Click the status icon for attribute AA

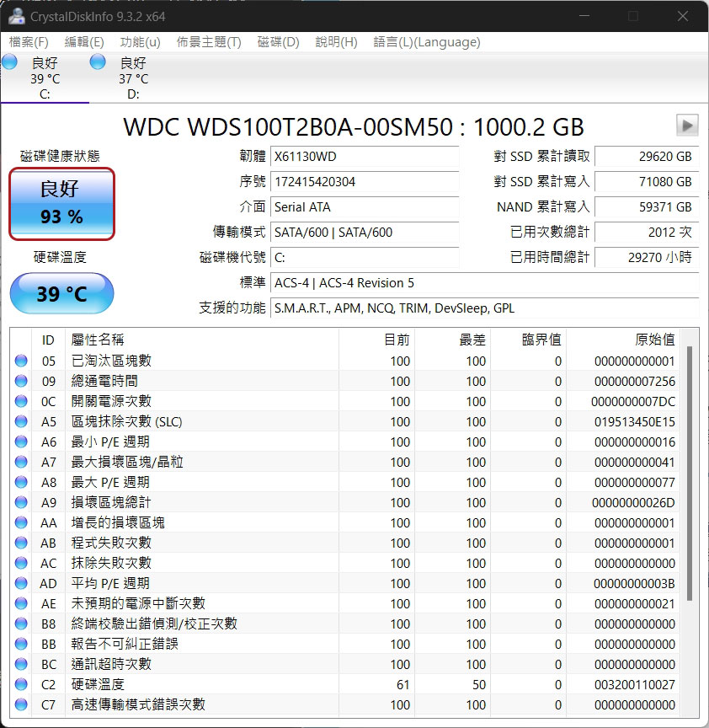tap(21, 522)
